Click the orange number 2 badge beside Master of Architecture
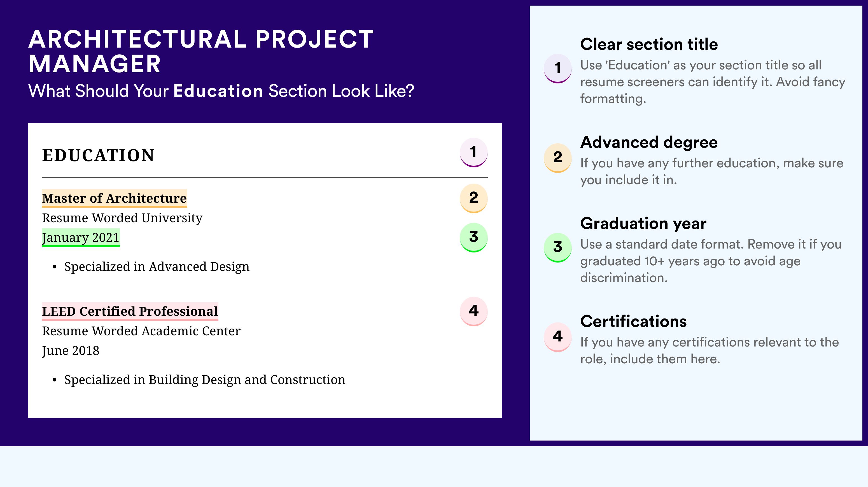This screenshot has width=868, height=487. 473,198
